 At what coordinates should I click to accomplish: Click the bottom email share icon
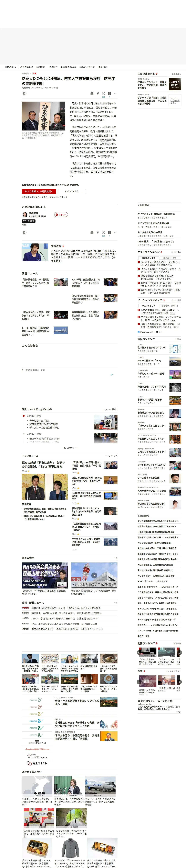pos(92,232)
